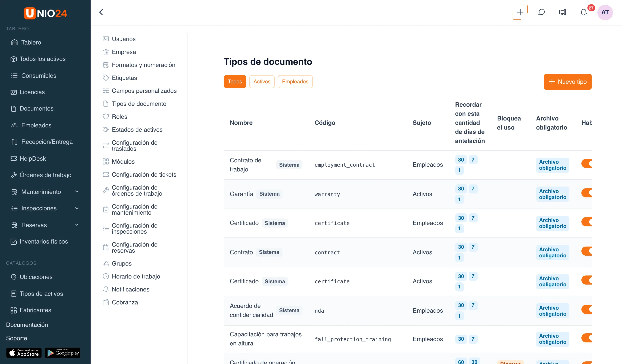Click the back arrow icon in header

click(101, 12)
